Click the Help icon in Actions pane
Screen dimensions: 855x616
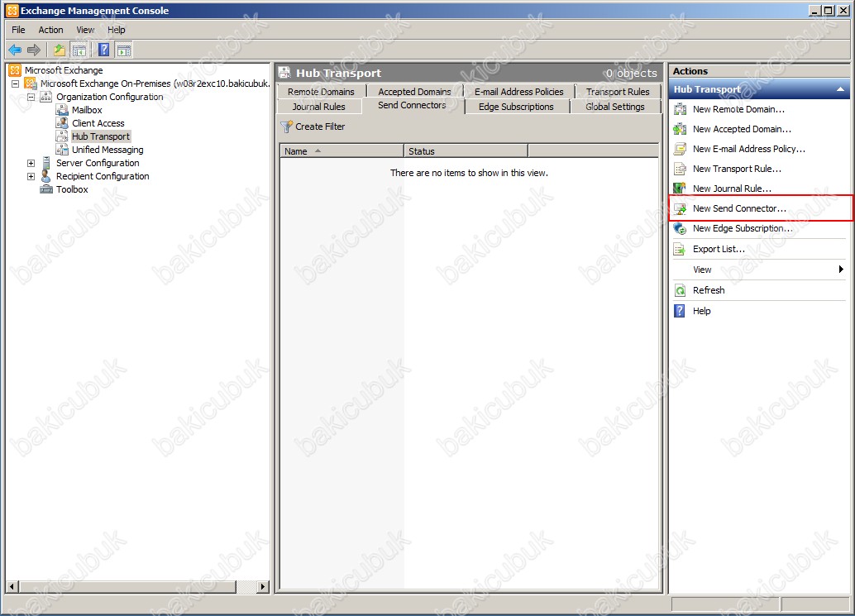680,311
